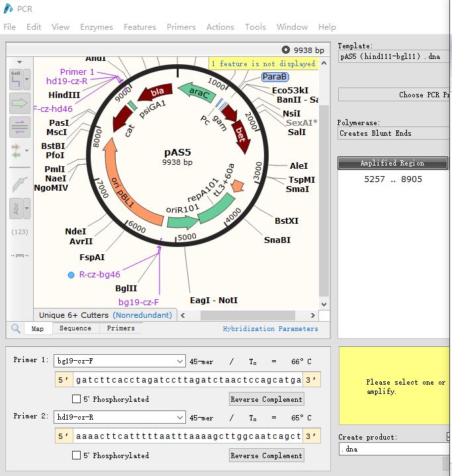Open the Actions menu
Screen dimensions: 452x476
pos(220,27)
